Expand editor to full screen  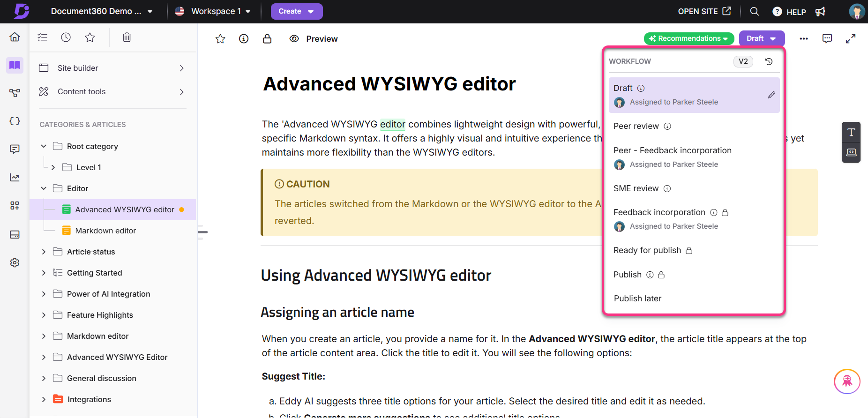pos(851,38)
